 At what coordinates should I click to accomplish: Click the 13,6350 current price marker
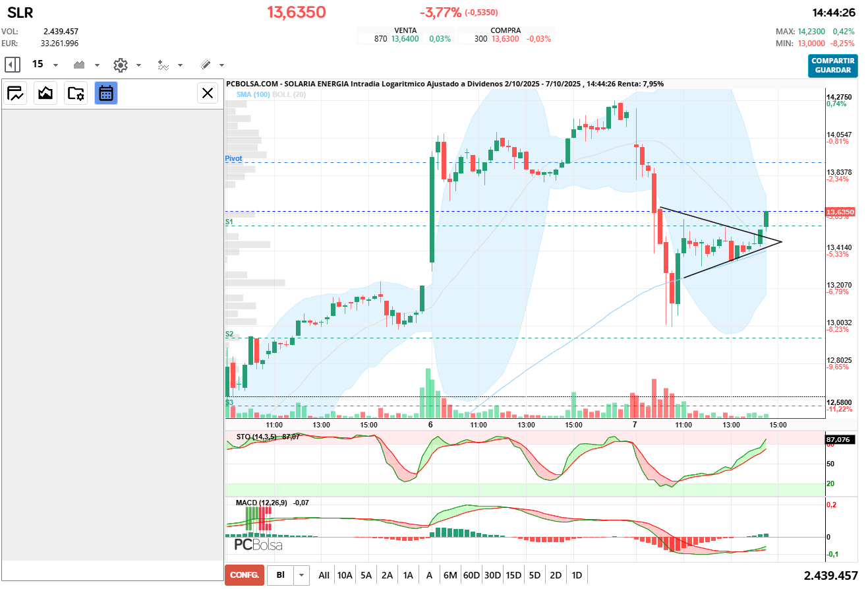(x=840, y=212)
